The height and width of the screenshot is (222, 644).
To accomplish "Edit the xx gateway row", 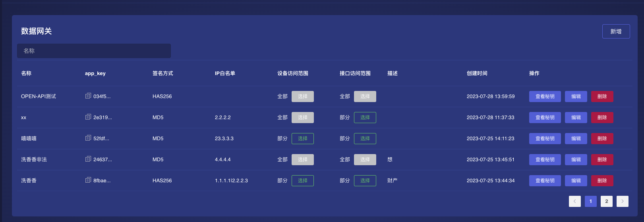I will pyautogui.click(x=576, y=118).
